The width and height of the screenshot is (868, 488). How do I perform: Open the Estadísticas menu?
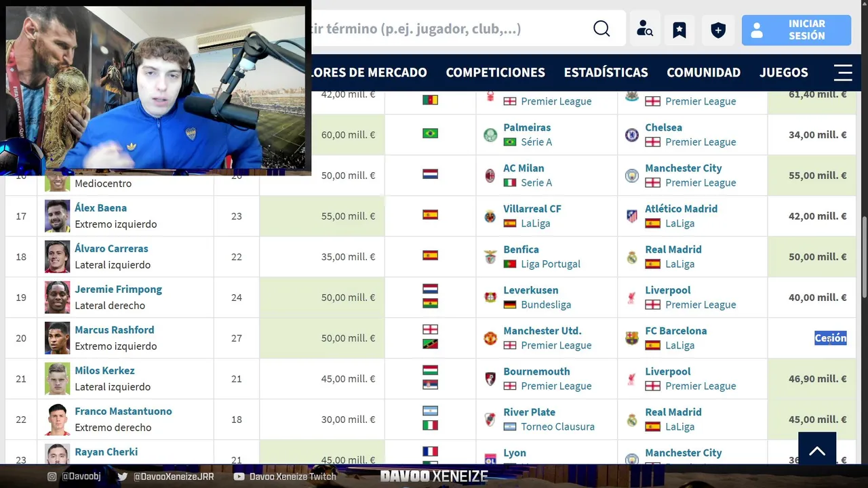tap(606, 73)
